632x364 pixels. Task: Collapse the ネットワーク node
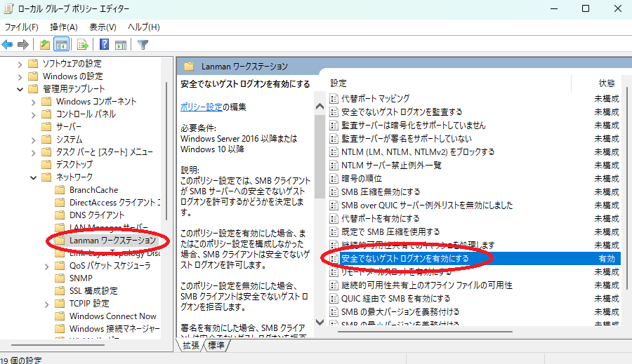click(33, 177)
